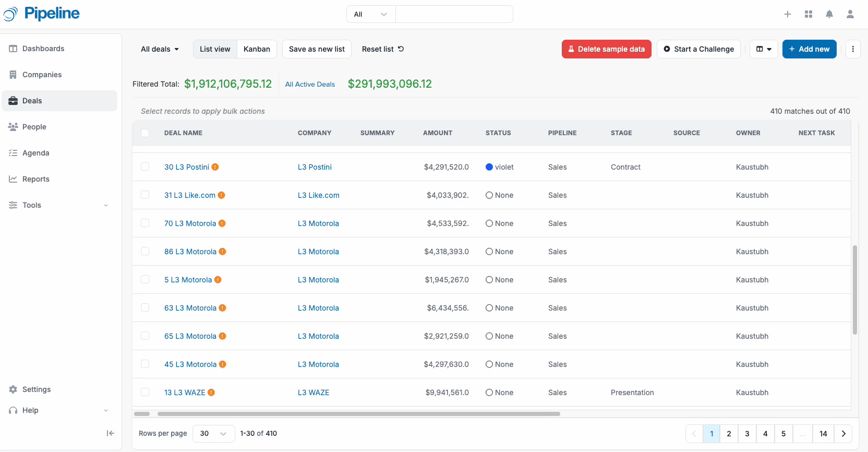Go to page 2

coord(729,434)
